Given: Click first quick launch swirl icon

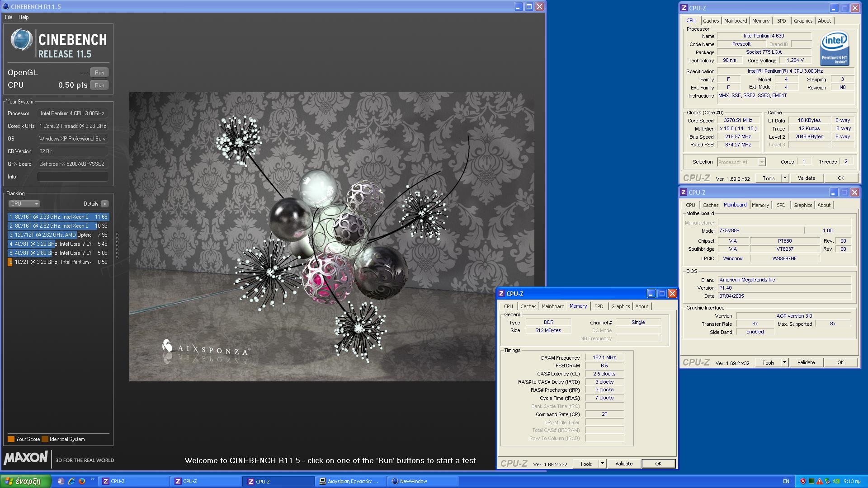Looking at the screenshot, I should [x=61, y=481].
